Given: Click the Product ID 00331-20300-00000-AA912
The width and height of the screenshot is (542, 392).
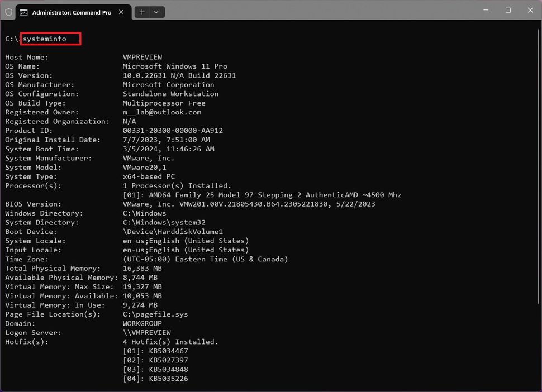Looking at the screenshot, I should [174, 130].
